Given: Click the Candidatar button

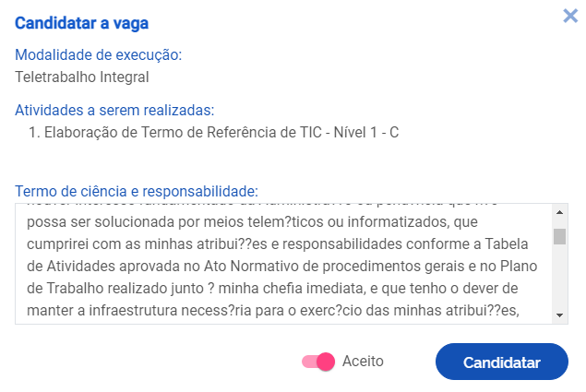Looking at the screenshot, I should pos(502,362).
